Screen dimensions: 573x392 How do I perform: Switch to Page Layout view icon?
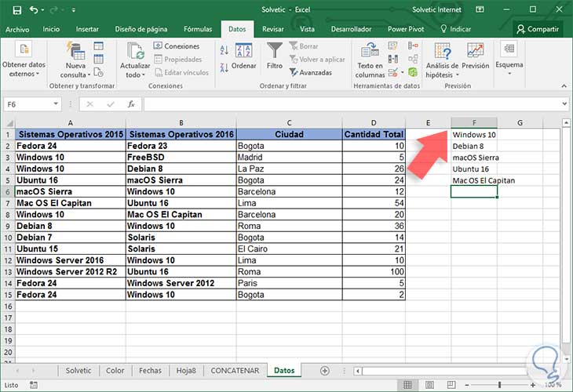pos(429,385)
